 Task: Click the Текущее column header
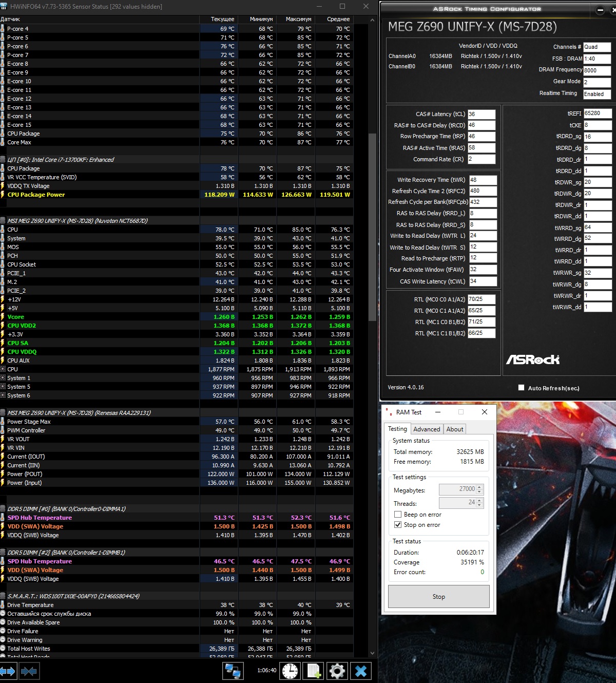click(218, 19)
